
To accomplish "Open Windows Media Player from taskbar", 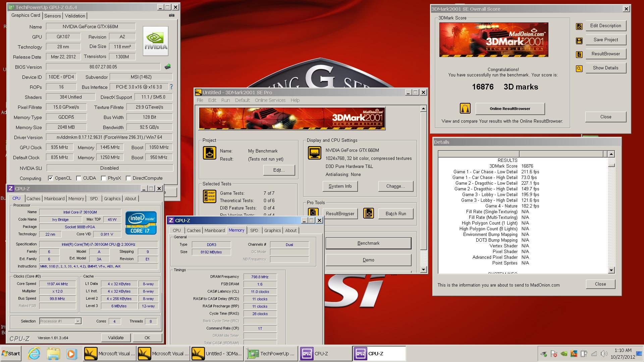I will click(71, 354).
